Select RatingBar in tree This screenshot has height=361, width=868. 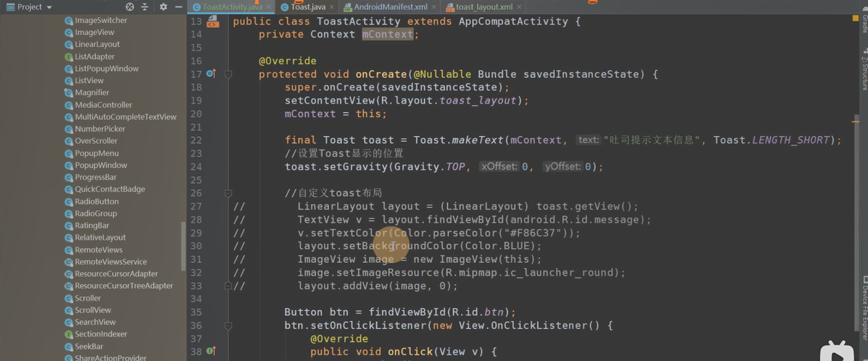(x=92, y=226)
